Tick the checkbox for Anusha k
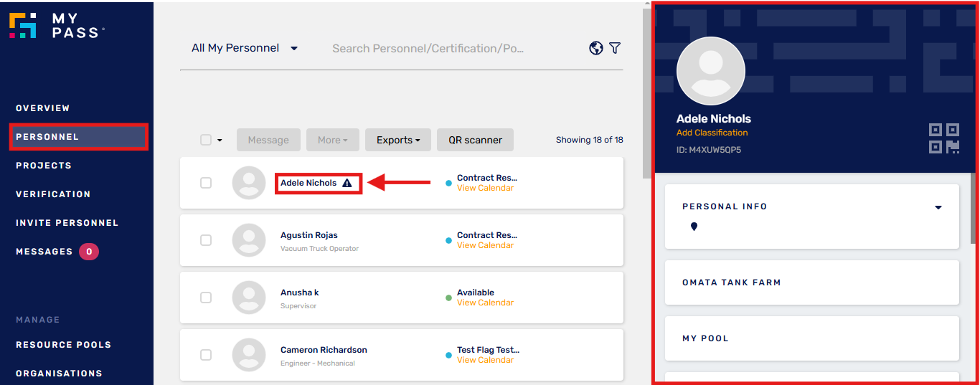Image resolution: width=980 pixels, height=385 pixels. click(206, 298)
